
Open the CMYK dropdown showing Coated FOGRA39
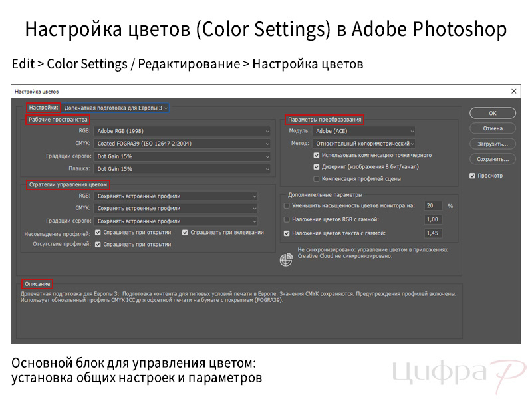(180, 144)
